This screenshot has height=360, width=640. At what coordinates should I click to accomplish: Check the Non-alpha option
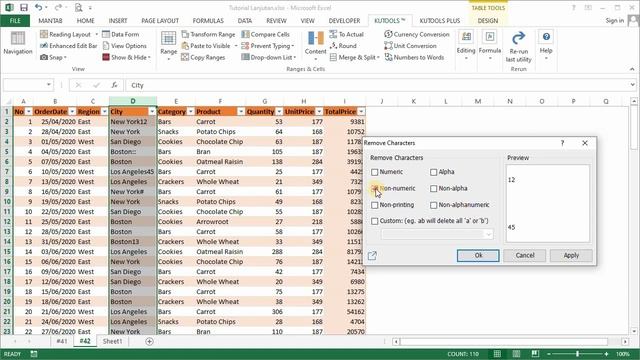433,189
